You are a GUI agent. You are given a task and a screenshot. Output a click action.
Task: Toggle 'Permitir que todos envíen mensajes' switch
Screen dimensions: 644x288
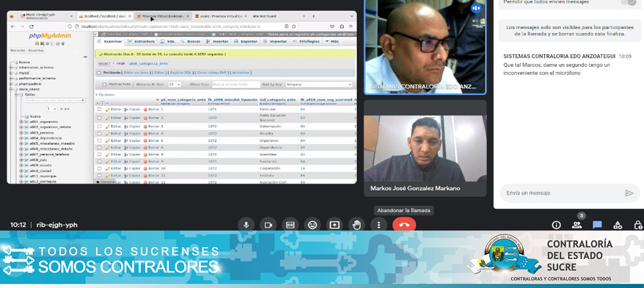tap(628, 2)
